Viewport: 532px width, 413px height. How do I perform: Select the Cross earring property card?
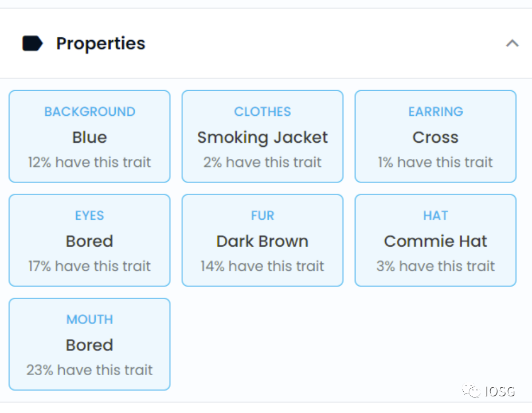pyautogui.click(x=436, y=137)
